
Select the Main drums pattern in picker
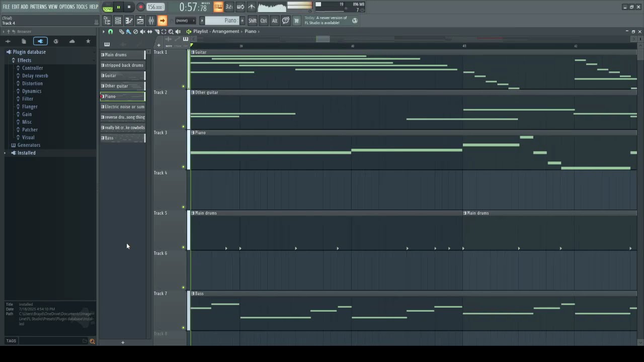[122, 55]
